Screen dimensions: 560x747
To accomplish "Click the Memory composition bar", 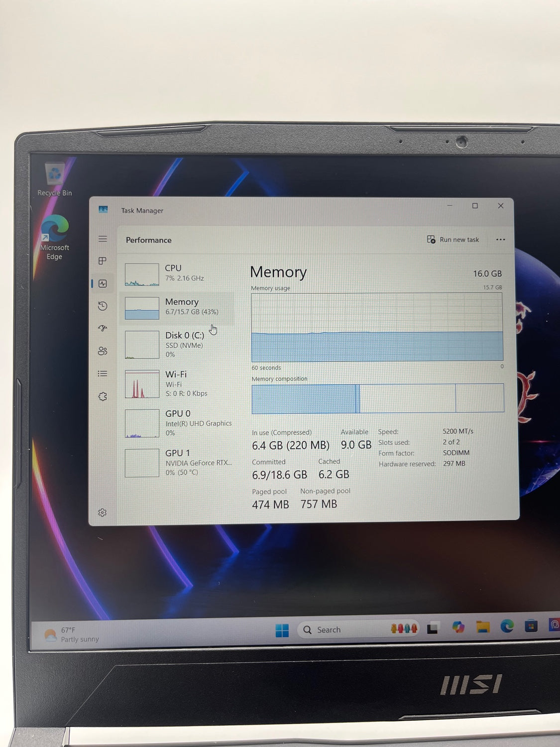I will 377,398.
